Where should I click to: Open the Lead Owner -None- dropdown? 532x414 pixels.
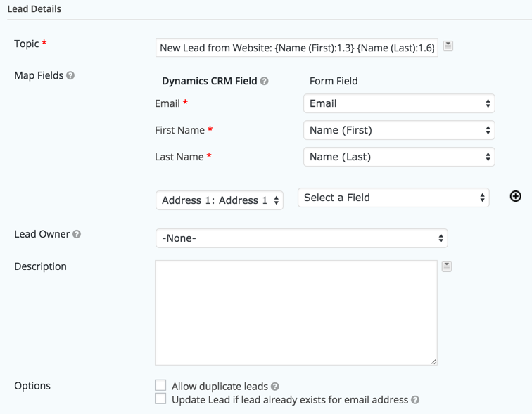point(301,238)
